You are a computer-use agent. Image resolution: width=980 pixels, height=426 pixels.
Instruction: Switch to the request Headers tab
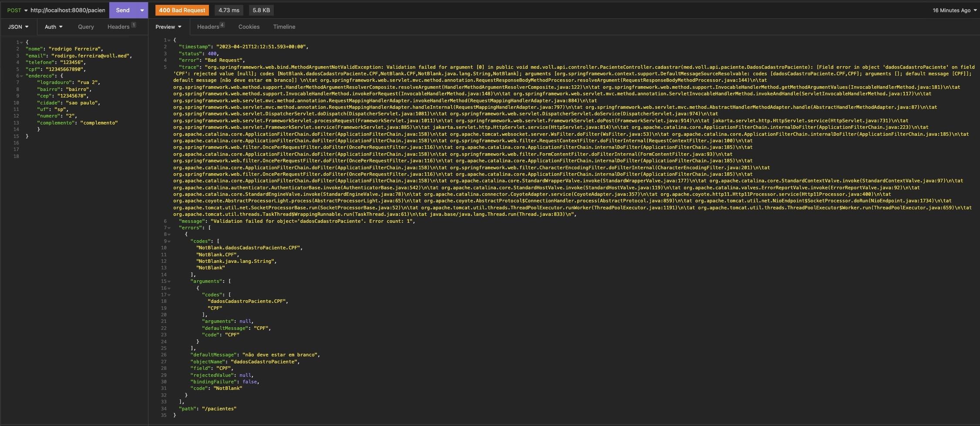pyautogui.click(x=121, y=27)
